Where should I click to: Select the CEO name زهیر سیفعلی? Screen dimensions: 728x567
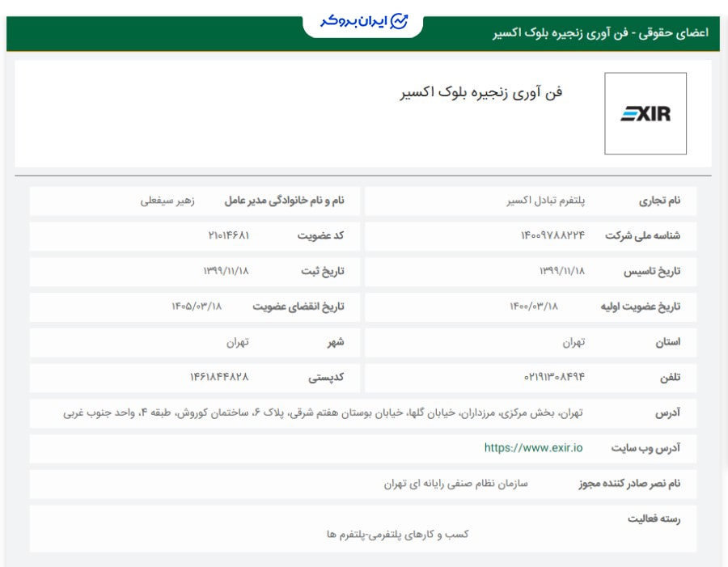point(165,201)
